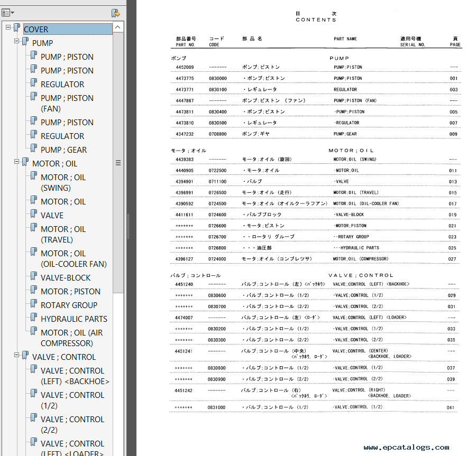The image size is (476, 456).
Task: Click bookmark icon beside VALVE entry
Action: (x=34, y=214)
